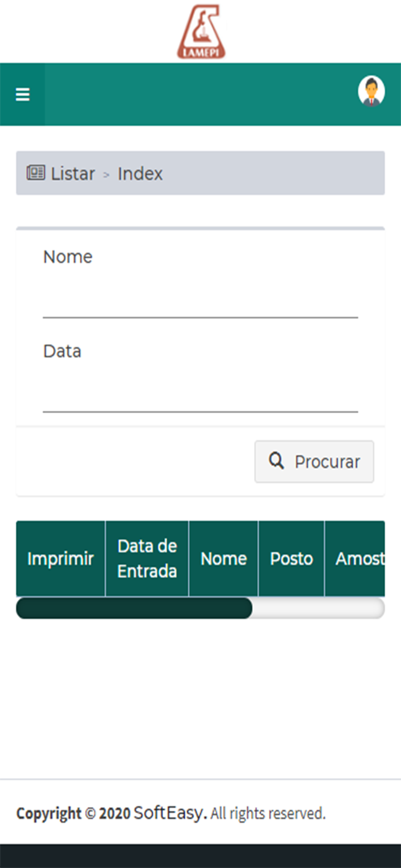Click the Nome label above the first field
The height and width of the screenshot is (868, 401).
pyautogui.click(x=68, y=257)
